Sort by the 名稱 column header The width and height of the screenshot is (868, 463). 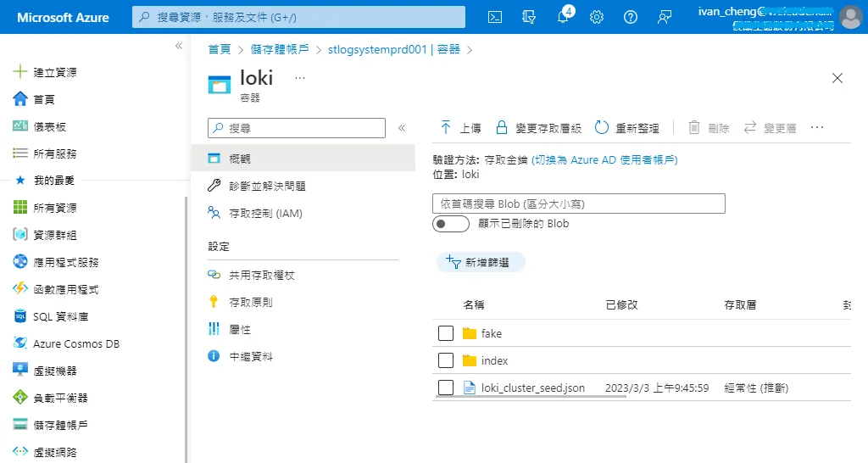[x=474, y=304]
